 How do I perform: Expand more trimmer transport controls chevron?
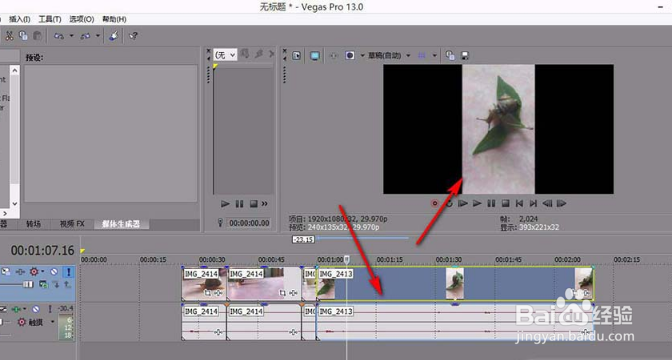point(265,204)
